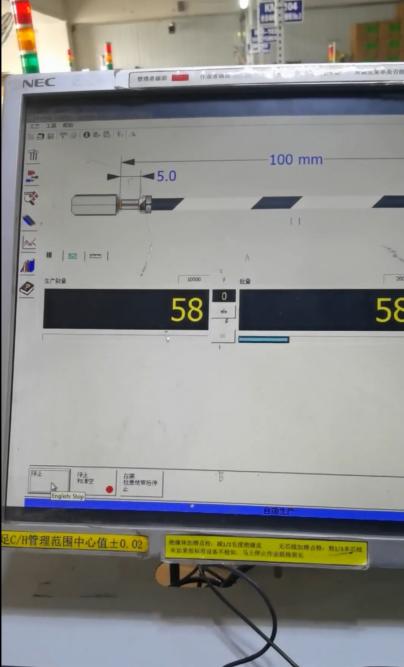The width and height of the screenshot is (404, 667).
Task: Click the blue cable piece sidebar icon
Action: tap(30, 220)
